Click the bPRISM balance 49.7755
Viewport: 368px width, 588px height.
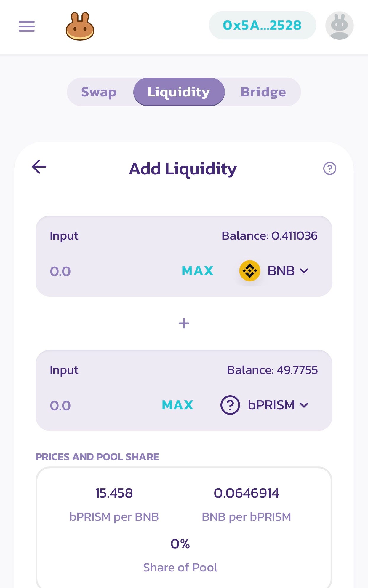tap(272, 370)
